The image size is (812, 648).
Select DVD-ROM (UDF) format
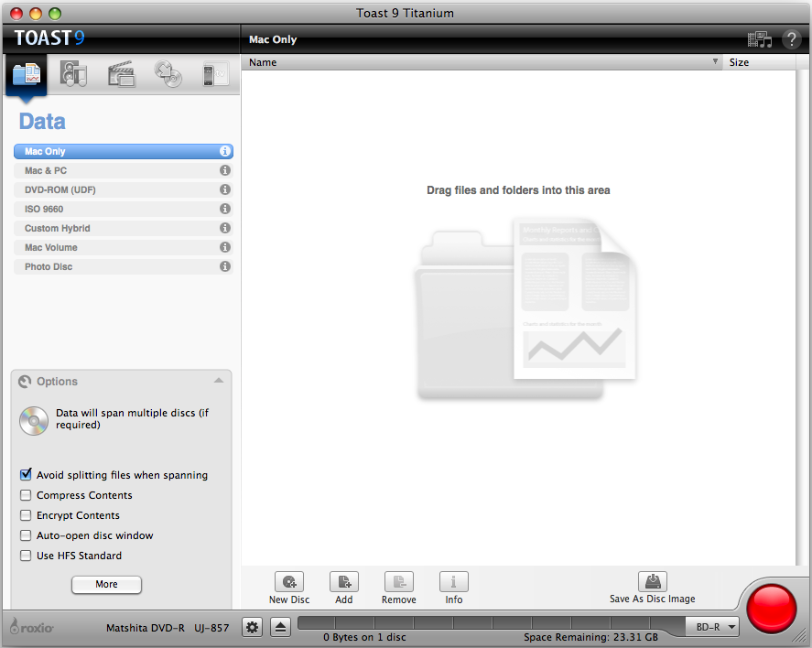[x=124, y=189]
